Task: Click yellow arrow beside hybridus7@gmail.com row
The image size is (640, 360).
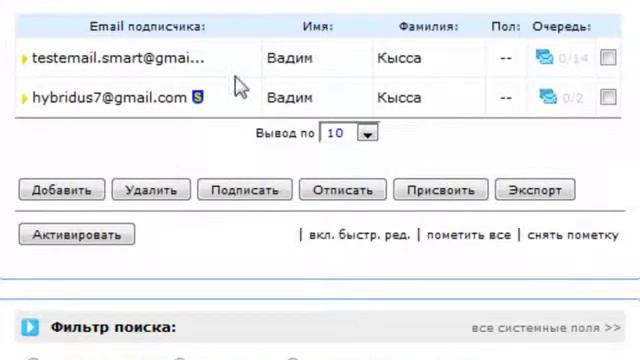Action: tap(24, 98)
